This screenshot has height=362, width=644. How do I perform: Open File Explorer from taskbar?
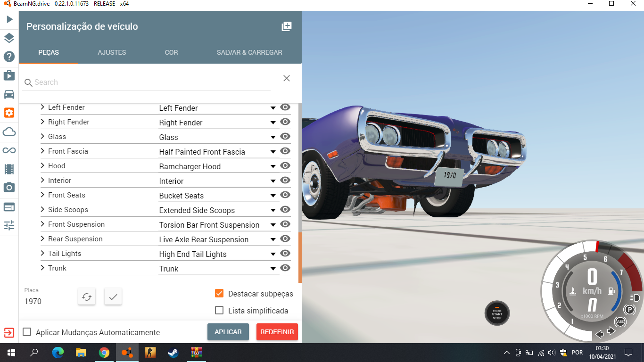click(x=81, y=353)
